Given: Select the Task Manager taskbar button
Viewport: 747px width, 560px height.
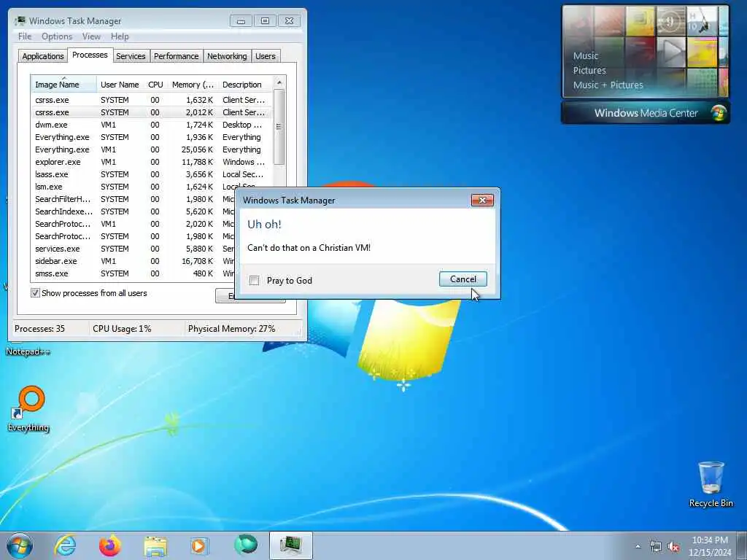Looking at the screenshot, I should (x=290, y=545).
